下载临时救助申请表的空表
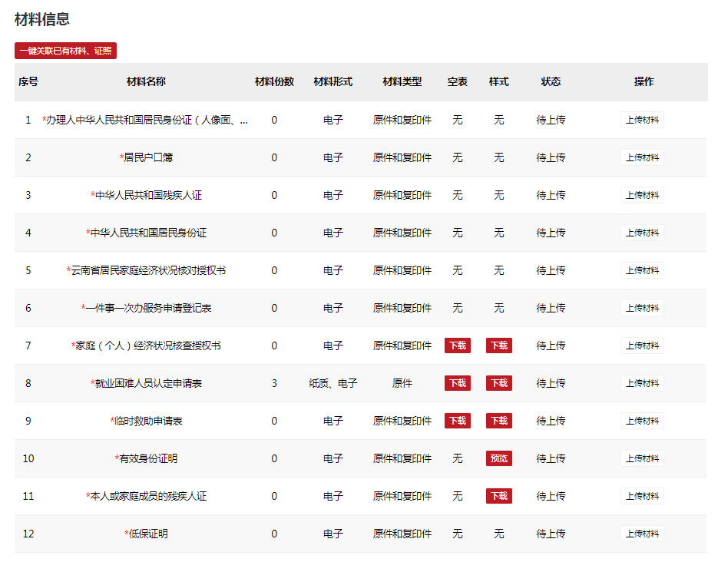 (x=457, y=421)
